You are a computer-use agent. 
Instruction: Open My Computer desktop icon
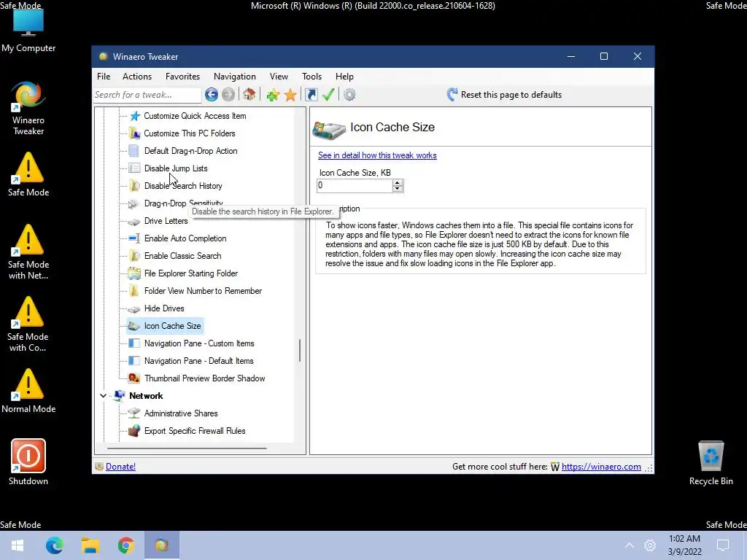28,29
